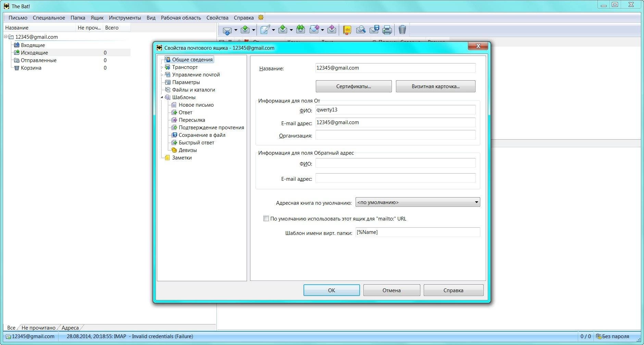
Task: Click the Визитная карточка... button
Action: click(435, 86)
